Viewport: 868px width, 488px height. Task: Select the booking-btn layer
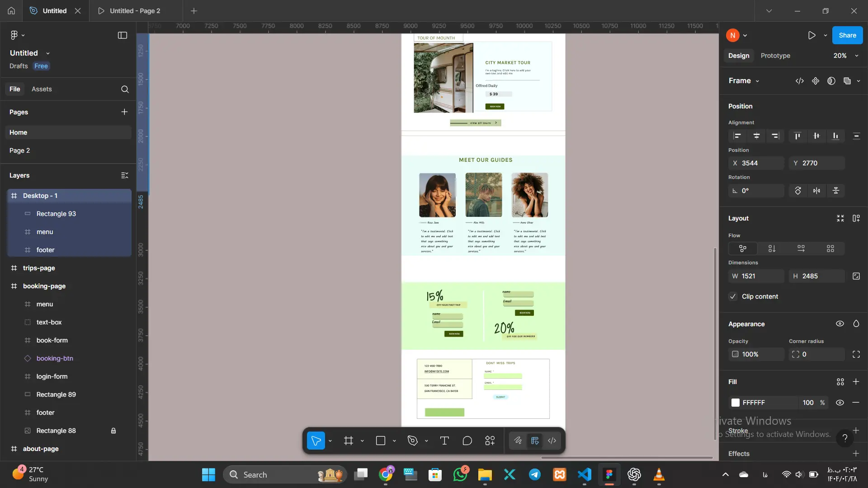pyautogui.click(x=55, y=358)
